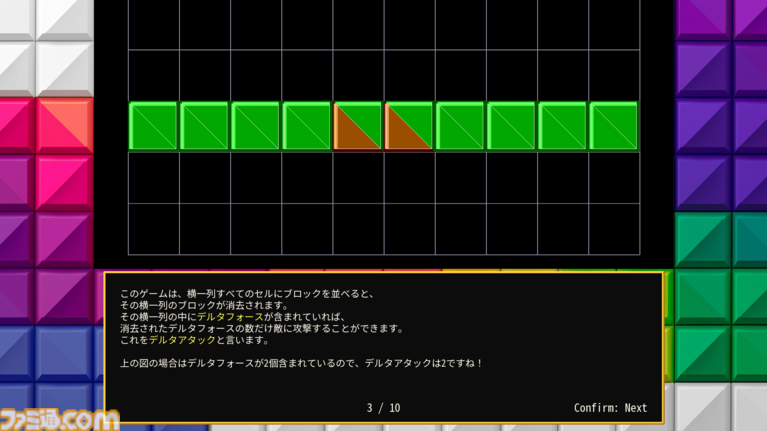Select the left orange Delta Force block
The width and height of the screenshot is (767, 431).
coord(357,126)
